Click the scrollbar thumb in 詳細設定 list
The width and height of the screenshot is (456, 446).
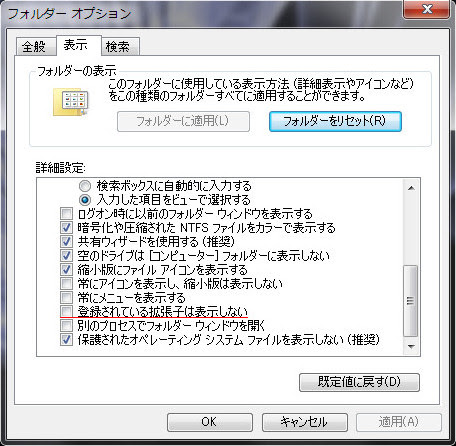[x=411, y=301]
